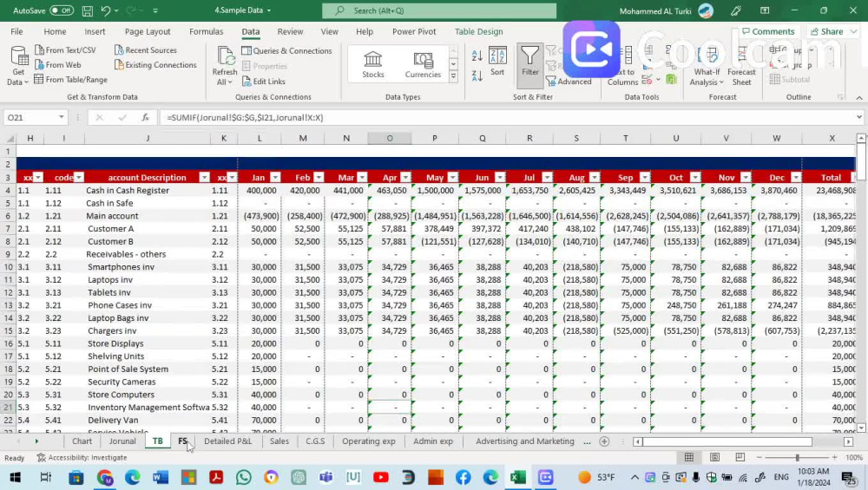Open Queries & Connections pane
Viewport: 868px width, 490px height.
286,50
